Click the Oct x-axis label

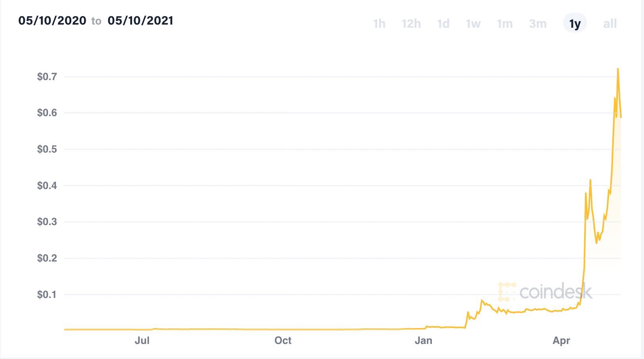283,340
